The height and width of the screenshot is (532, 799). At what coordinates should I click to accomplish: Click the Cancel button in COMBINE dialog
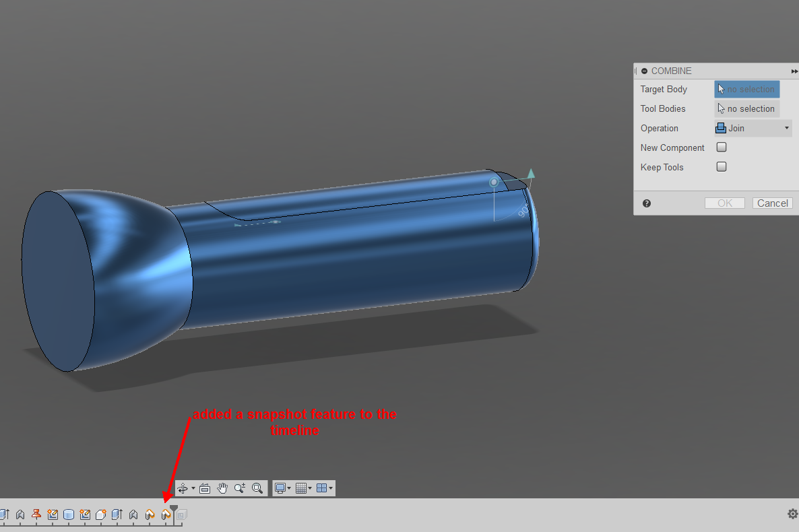773,203
